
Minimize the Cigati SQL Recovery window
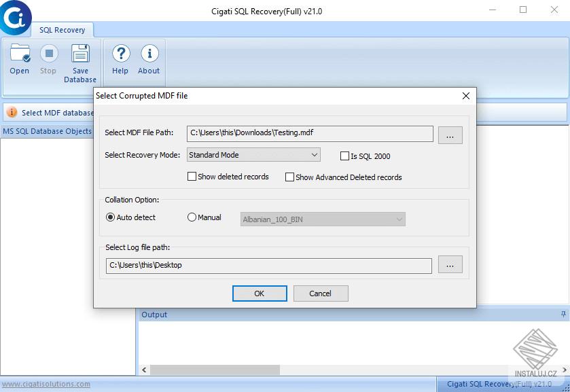[493, 10]
